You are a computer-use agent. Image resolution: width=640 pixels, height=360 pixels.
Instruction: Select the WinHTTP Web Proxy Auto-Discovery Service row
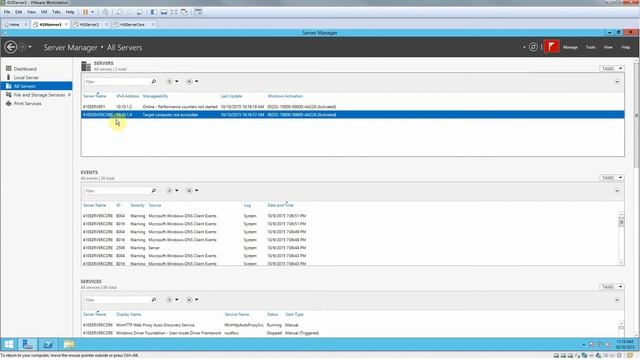point(351,325)
